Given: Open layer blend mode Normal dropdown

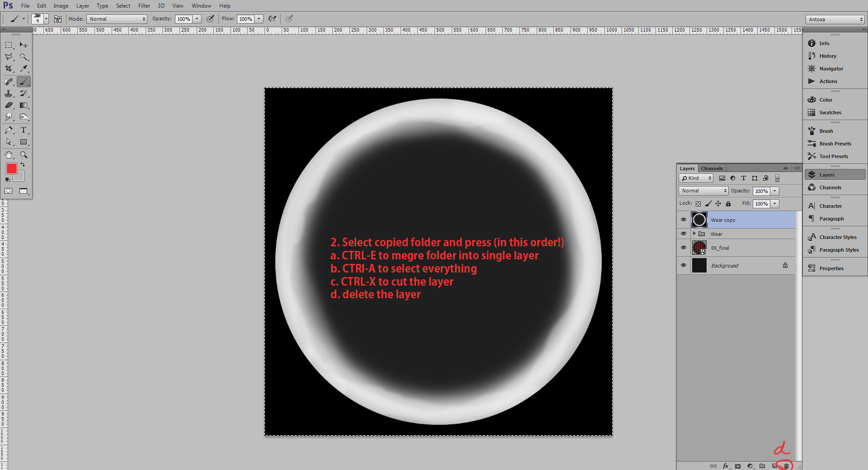Looking at the screenshot, I should [x=703, y=191].
